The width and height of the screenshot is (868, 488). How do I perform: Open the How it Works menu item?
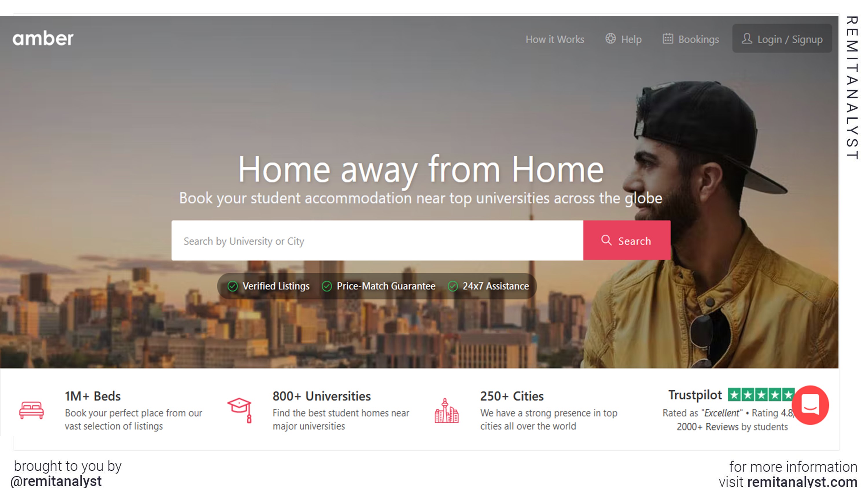coord(554,39)
